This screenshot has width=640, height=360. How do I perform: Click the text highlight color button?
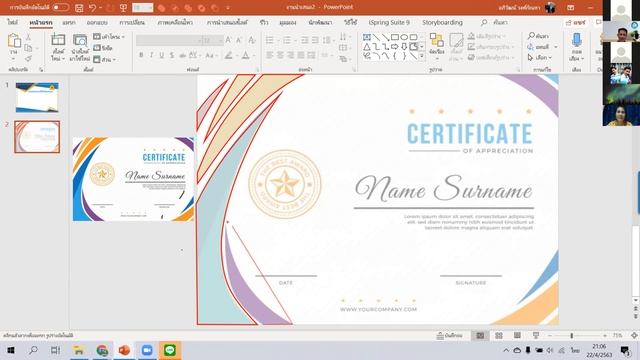coord(228,55)
